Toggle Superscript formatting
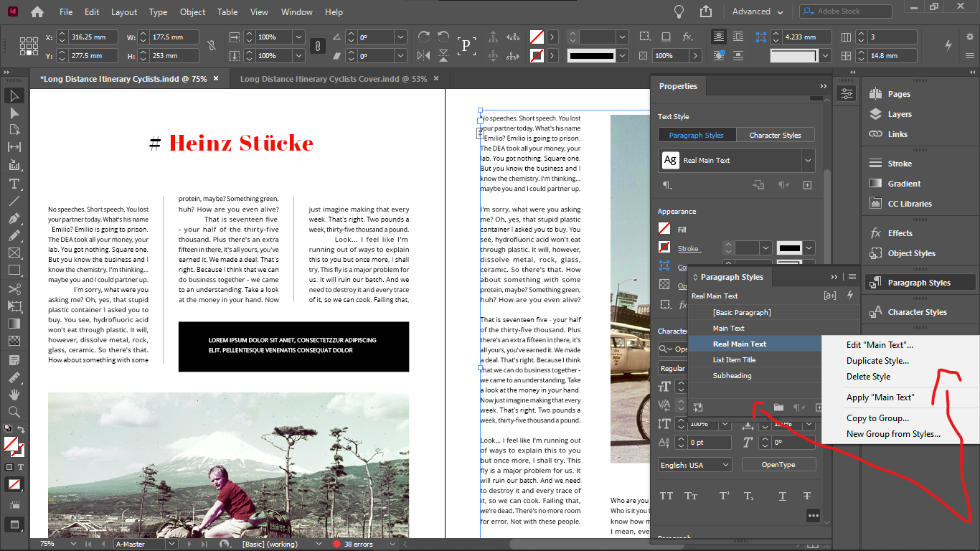Image resolution: width=980 pixels, height=551 pixels. coord(726,495)
